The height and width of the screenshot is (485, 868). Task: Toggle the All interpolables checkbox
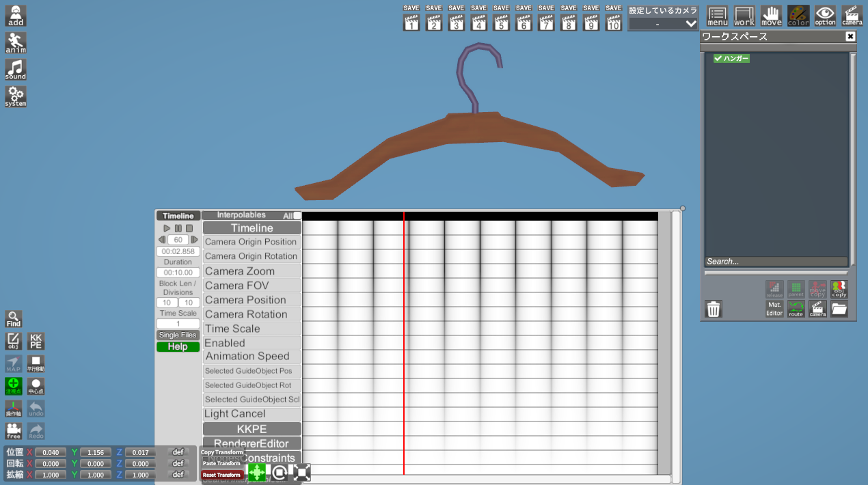pyautogui.click(x=297, y=215)
